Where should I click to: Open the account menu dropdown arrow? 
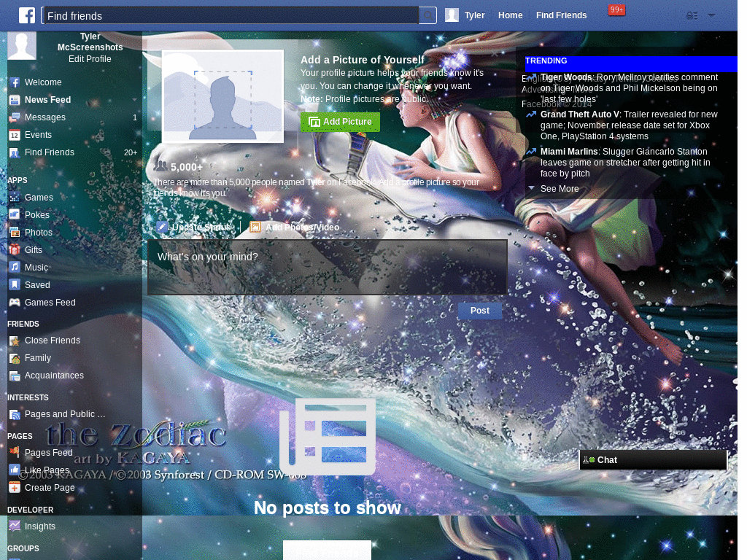tap(711, 15)
